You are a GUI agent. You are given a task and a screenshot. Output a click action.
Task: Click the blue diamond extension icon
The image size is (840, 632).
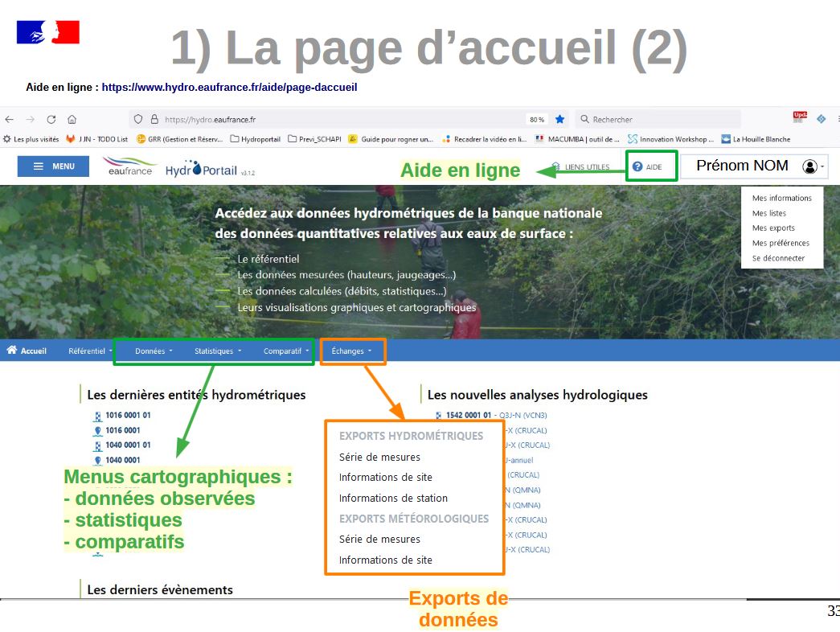coord(822,119)
